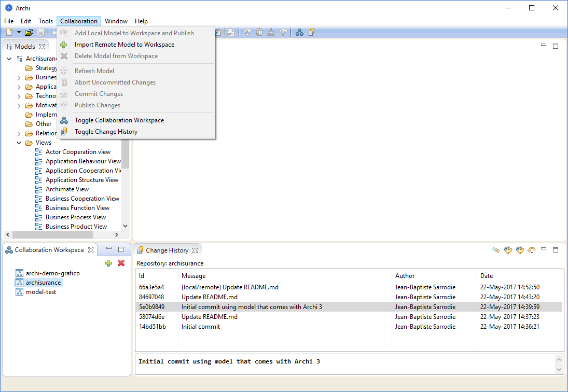Screen dimensions: 568x392
Task: Click the Publish Changes up-arrow toolbar icon
Action: tap(283, 32)
